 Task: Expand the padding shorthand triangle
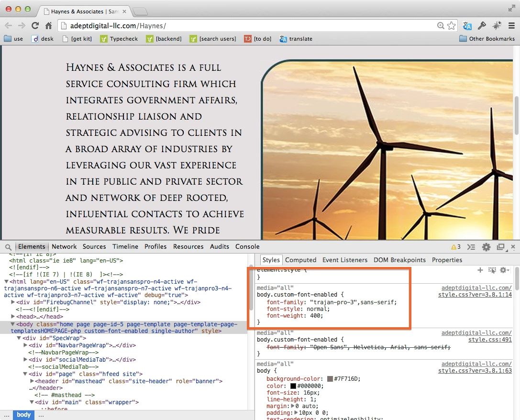tap(297, 412)
